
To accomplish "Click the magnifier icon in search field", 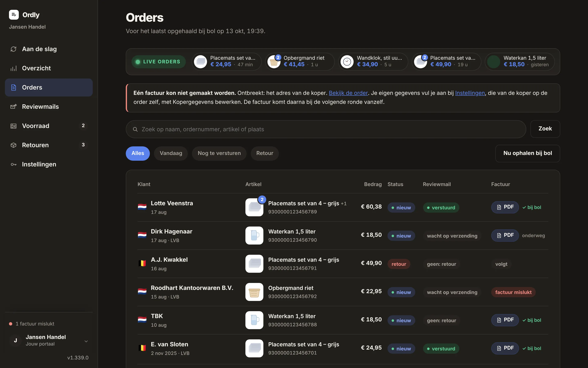I will click(135, 129).
